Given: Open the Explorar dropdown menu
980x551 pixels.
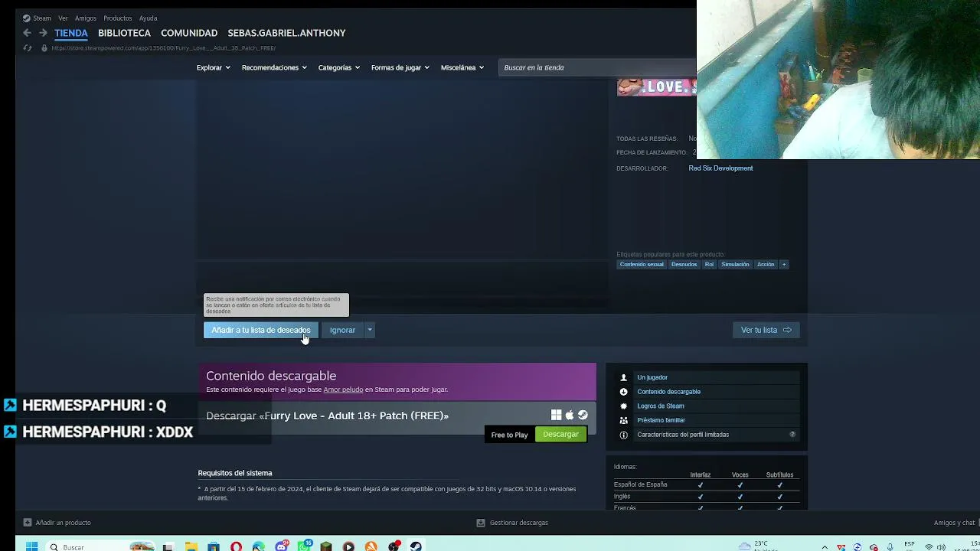Looking at the screenshot, I should pyautogui.click(x=213, y=67).
